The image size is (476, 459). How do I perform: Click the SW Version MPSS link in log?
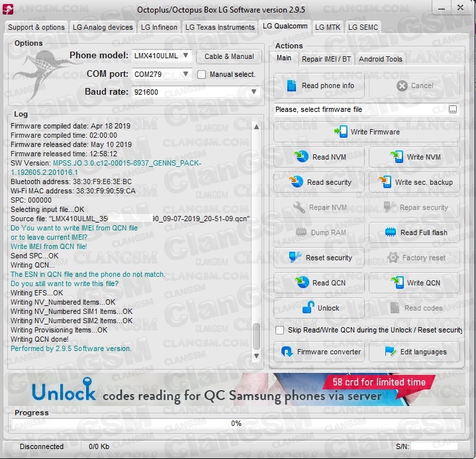[x=106, y=168]
